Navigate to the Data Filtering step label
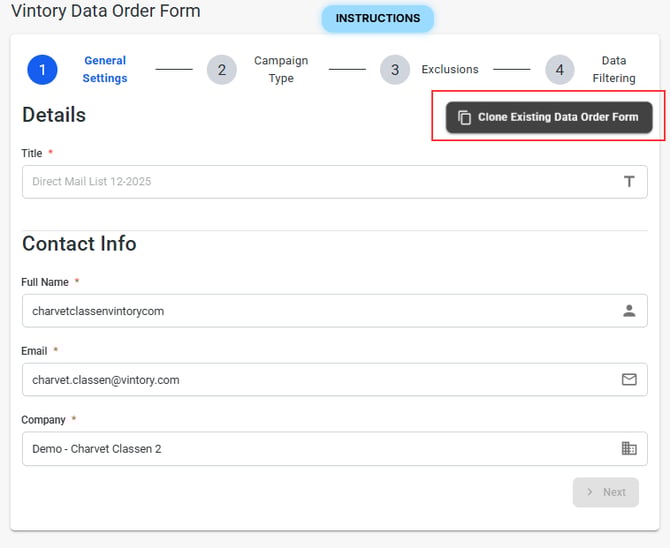Screen dimensions: 670x548 click(613, 69)
